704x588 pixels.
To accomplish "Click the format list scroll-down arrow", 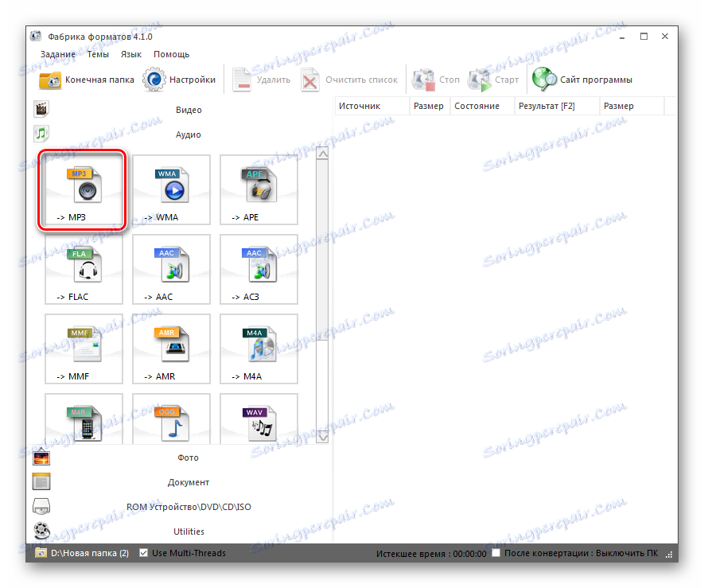I will point(322,436).
